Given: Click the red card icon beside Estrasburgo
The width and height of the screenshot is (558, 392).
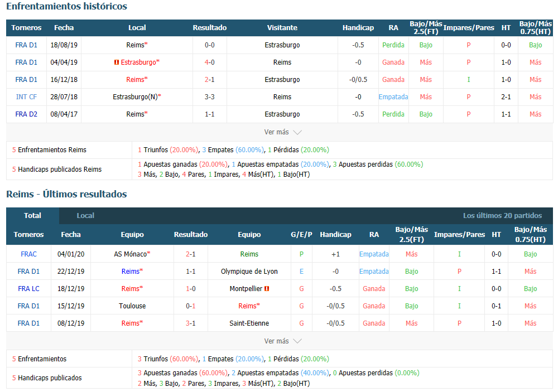Looking at the screenshot, I should 117,62.
